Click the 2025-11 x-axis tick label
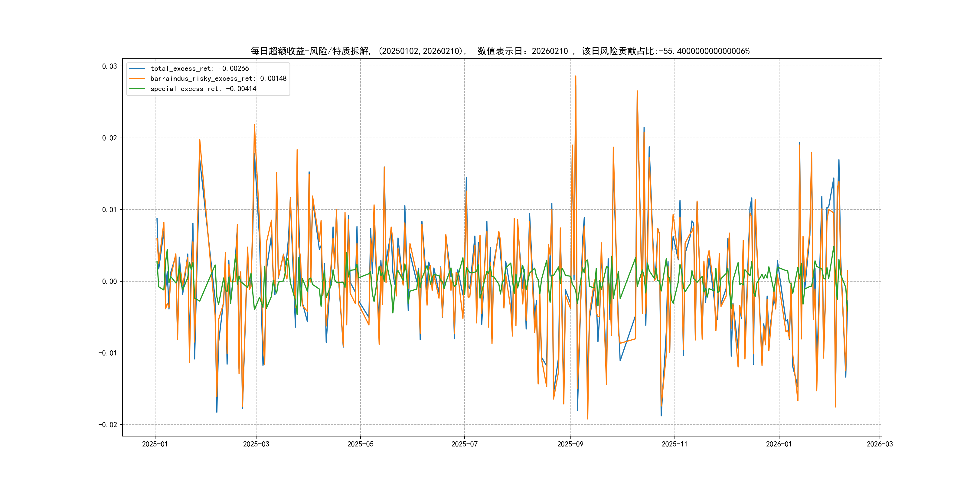 point(675,444)
